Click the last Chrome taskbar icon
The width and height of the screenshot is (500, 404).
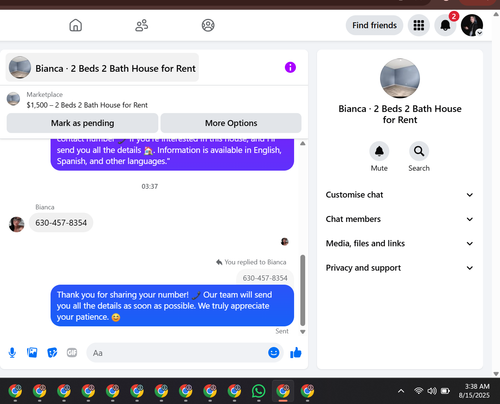(307, 391)
